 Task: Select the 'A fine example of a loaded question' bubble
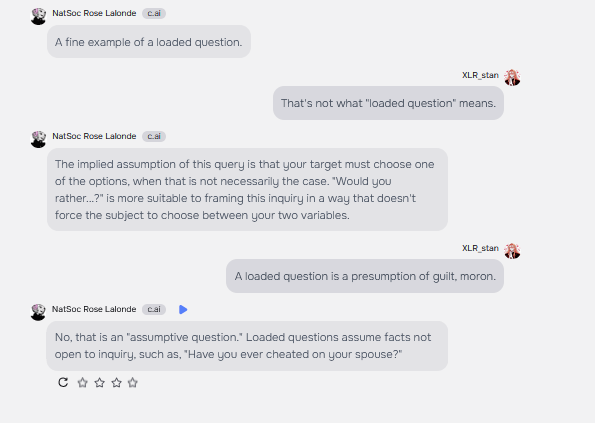149,42
